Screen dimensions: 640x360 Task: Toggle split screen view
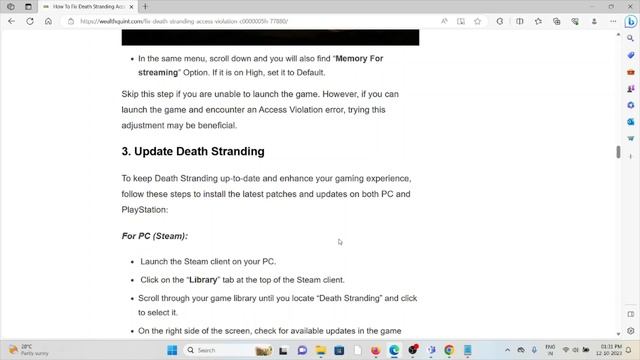tap(520, 21)
